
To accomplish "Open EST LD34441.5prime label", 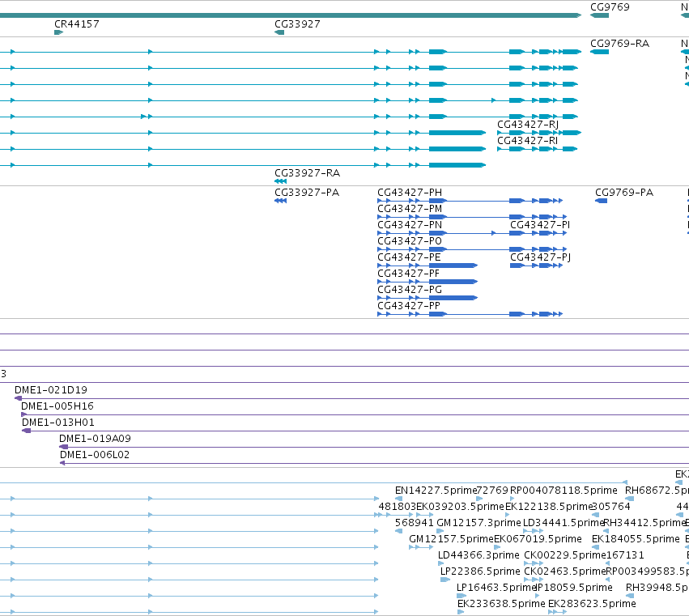I will [x=564, y=523].
